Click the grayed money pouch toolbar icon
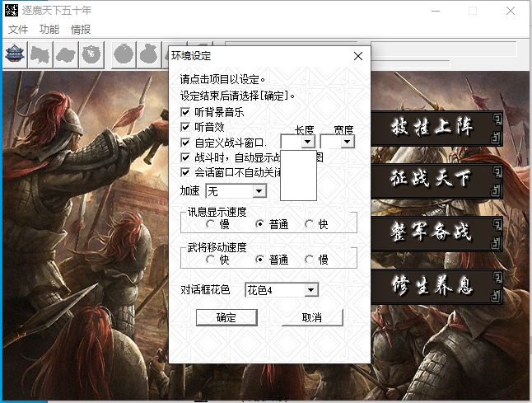 click(148, 54)
